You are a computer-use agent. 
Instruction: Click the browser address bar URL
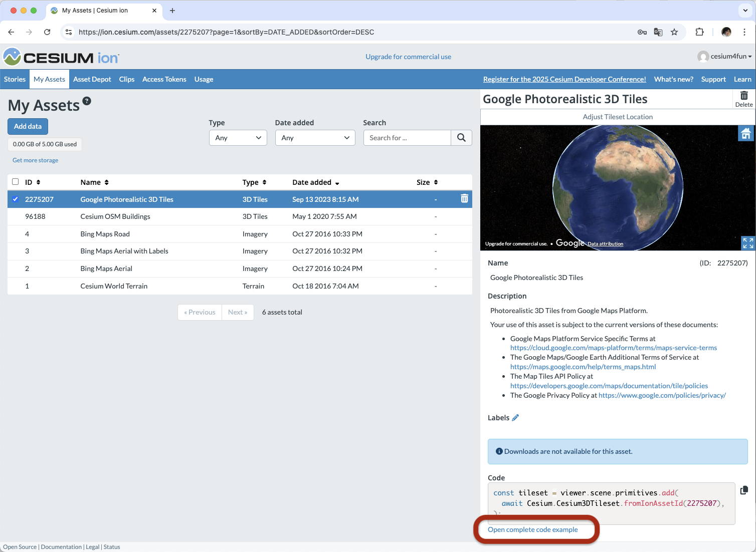(x=226, y=32)
